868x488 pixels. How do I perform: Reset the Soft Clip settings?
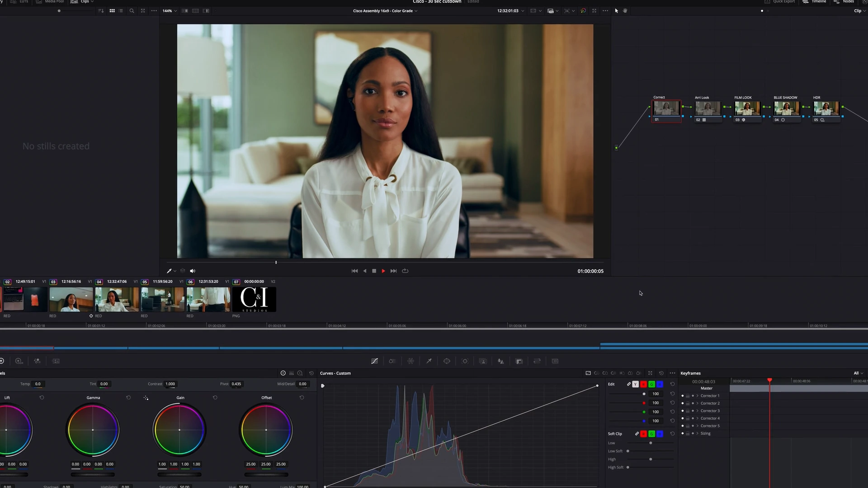[672, 434]
